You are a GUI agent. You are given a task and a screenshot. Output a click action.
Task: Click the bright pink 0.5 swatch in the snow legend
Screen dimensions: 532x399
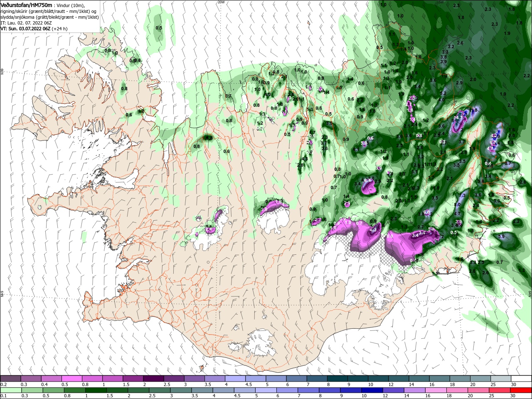coord(71,379)
